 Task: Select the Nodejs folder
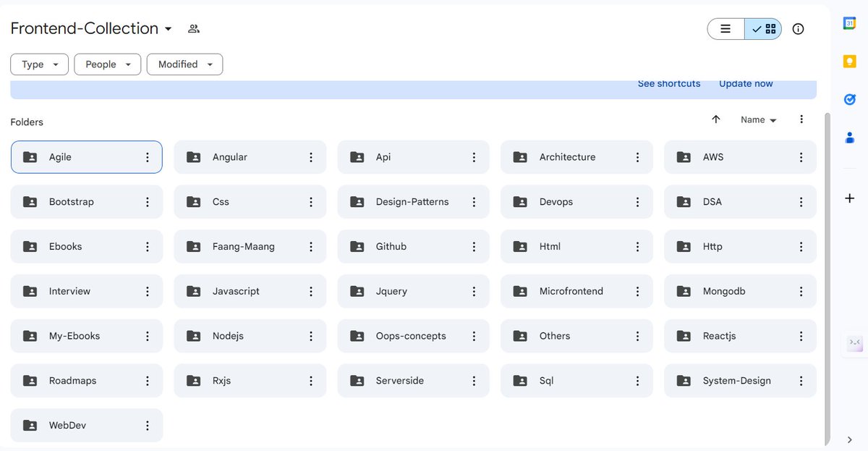click(250, 336)
